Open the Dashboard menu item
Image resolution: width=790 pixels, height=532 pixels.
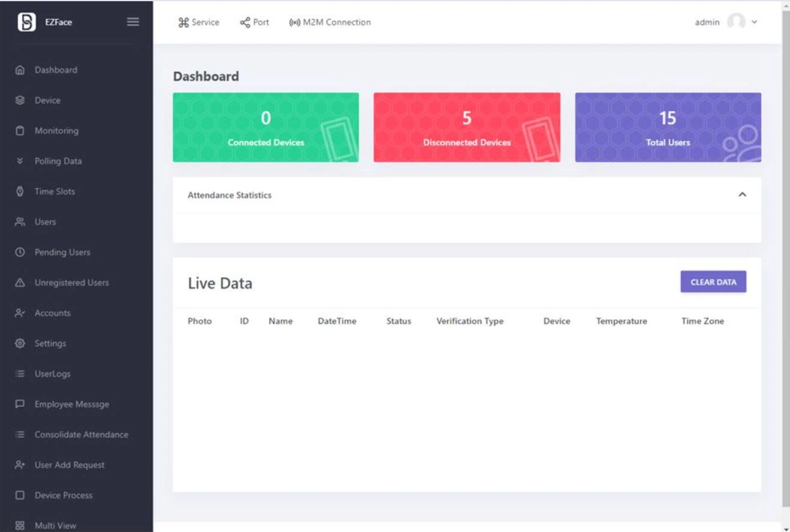tap(56, 70)
